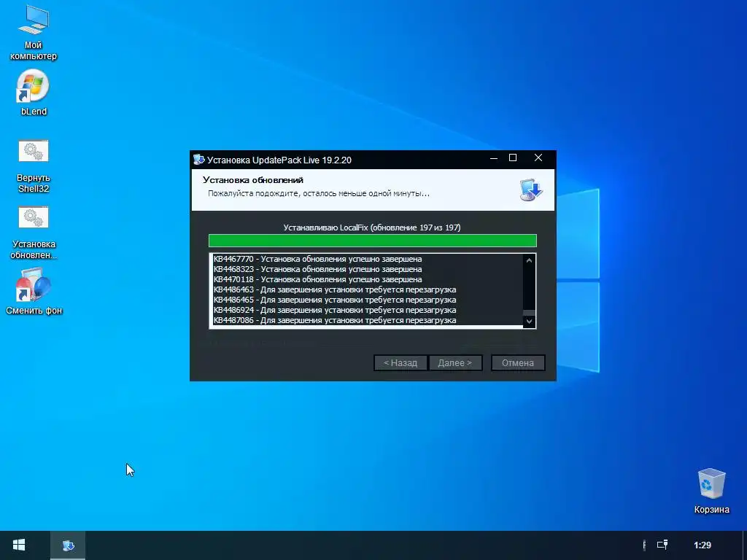The height and width of the screenshot is (560, 747).
Task: Click the log list scroll-up arrow
Action: [x=529, y=260]
